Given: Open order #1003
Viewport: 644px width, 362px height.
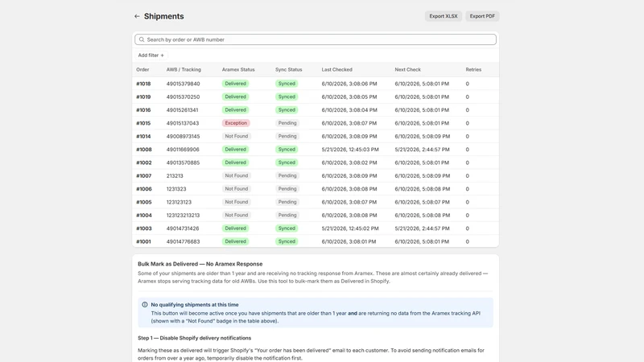Looking at the screenshot, I should [144, 228].
